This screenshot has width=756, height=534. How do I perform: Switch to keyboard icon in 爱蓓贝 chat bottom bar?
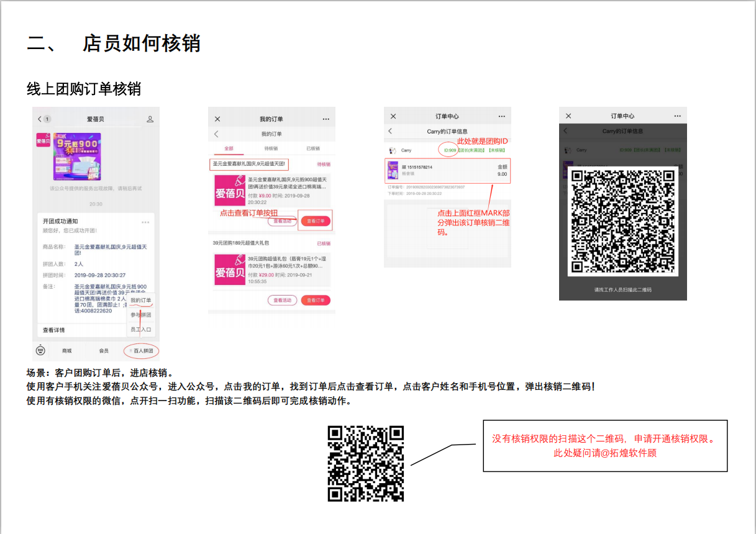coord(40,350)
